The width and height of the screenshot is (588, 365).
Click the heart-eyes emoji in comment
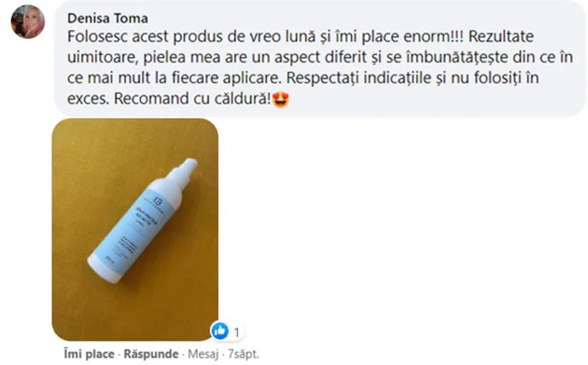click(x=280, y=100)
